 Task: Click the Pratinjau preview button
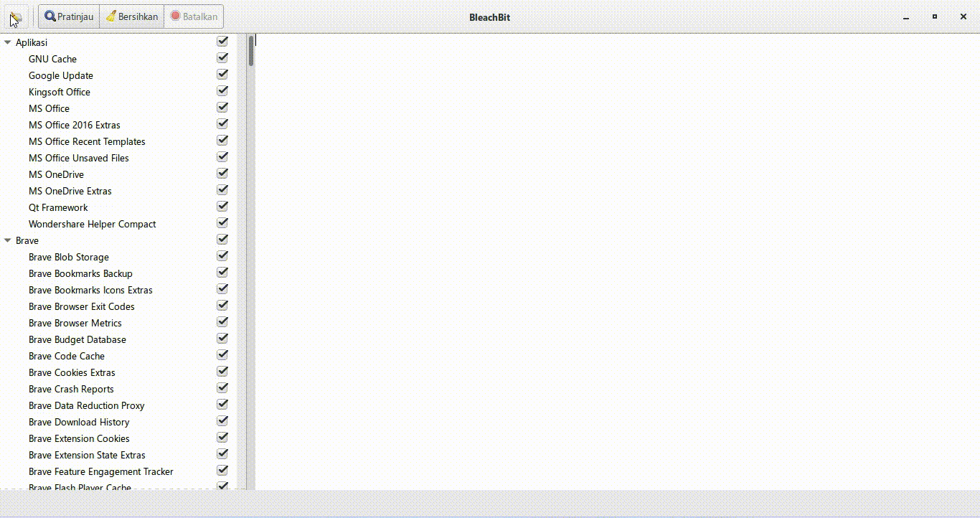pyautogui.click(x=69, y=17)
